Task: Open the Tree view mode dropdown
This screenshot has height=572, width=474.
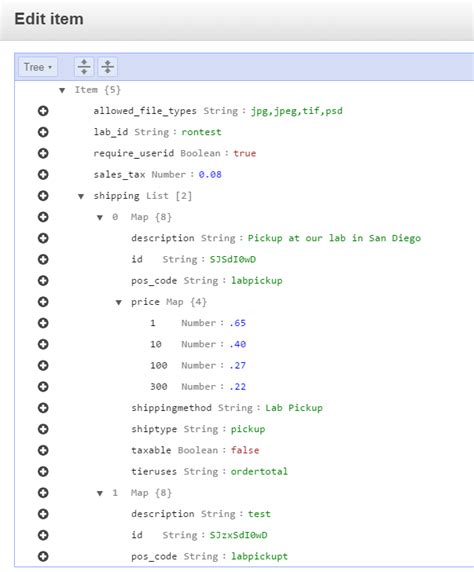Action: coord(38,67)
